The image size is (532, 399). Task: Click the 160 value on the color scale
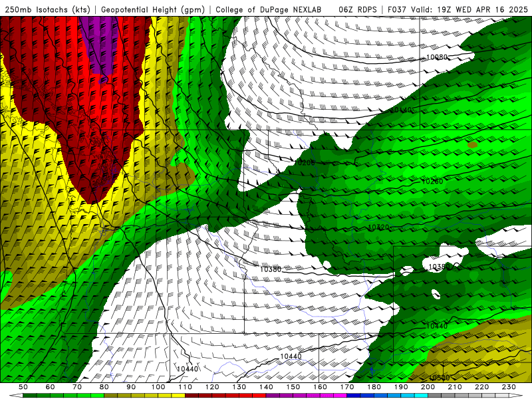click(320, 387)
